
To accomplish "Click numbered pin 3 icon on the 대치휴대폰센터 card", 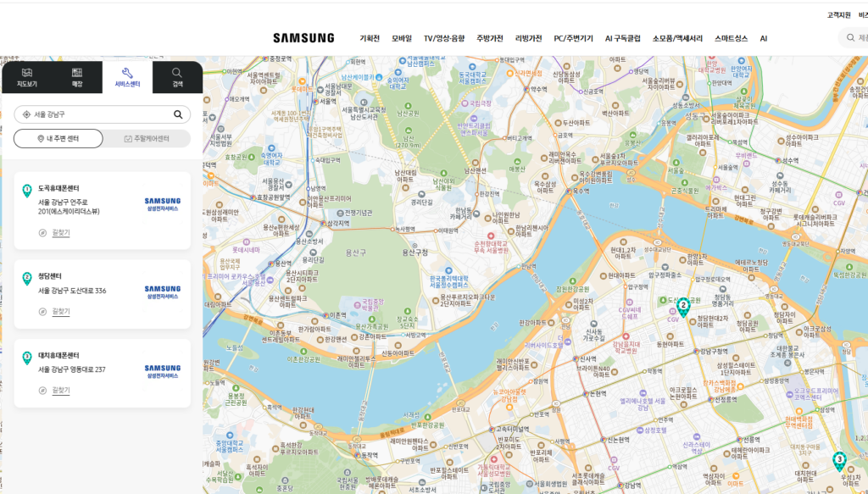I will click(x=26, y=358).
